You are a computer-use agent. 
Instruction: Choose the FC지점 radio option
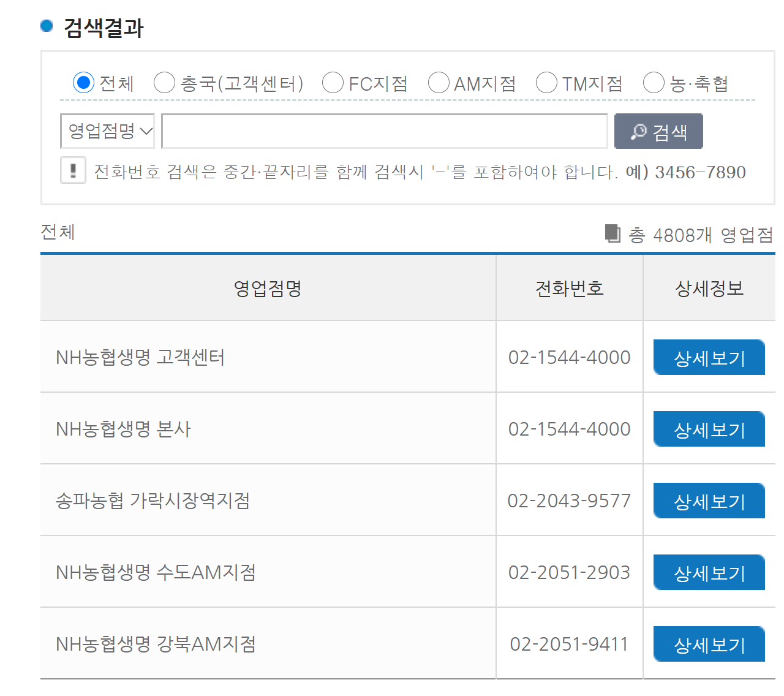(x=333, y=82)
